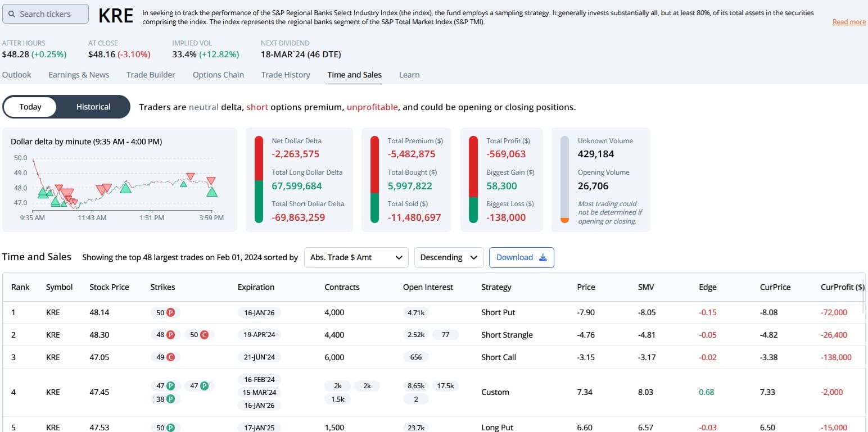Image resolution: width=868 pixels, height=432 pixels.
Task: Open the Outlook tab
Action: [17, 75]
